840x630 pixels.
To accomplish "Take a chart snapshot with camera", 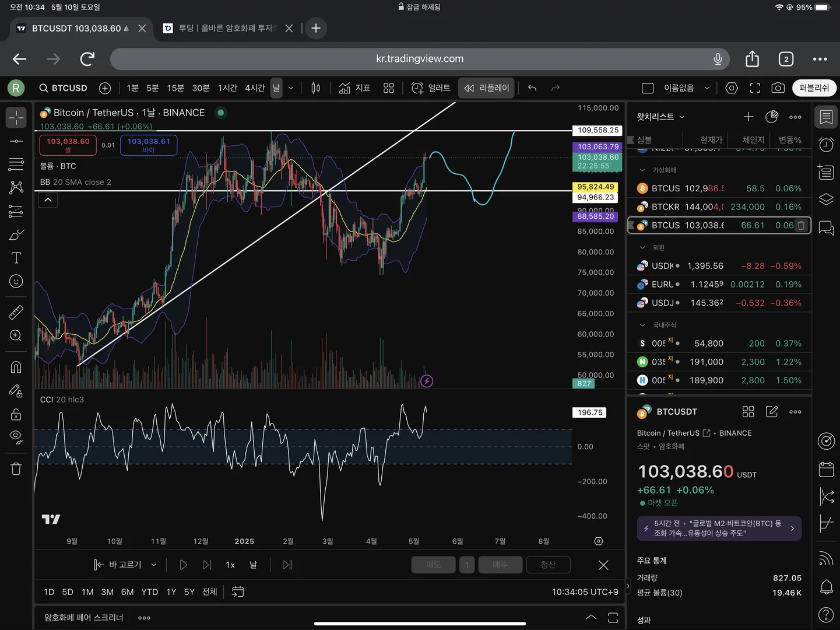I will coord(778,88).
